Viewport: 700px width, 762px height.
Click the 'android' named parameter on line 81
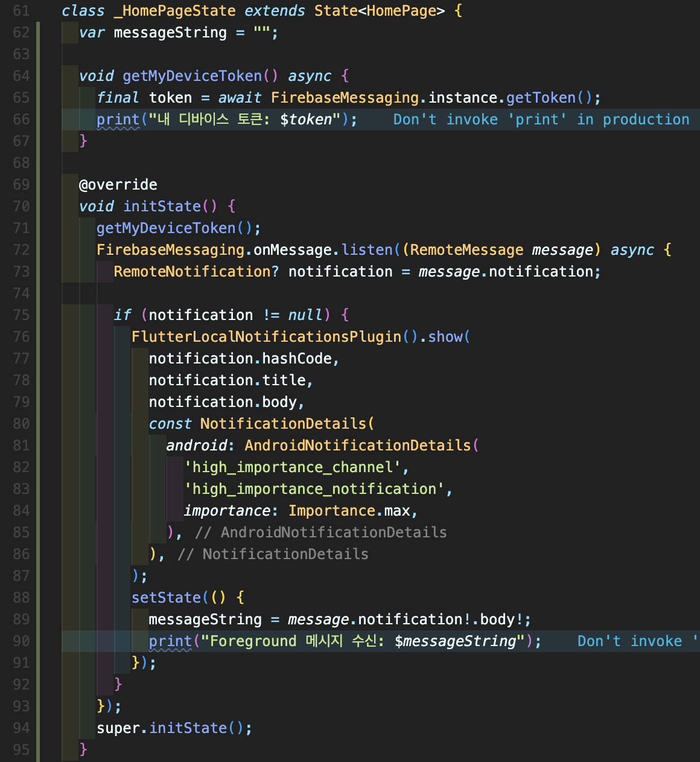coord(197,446)
